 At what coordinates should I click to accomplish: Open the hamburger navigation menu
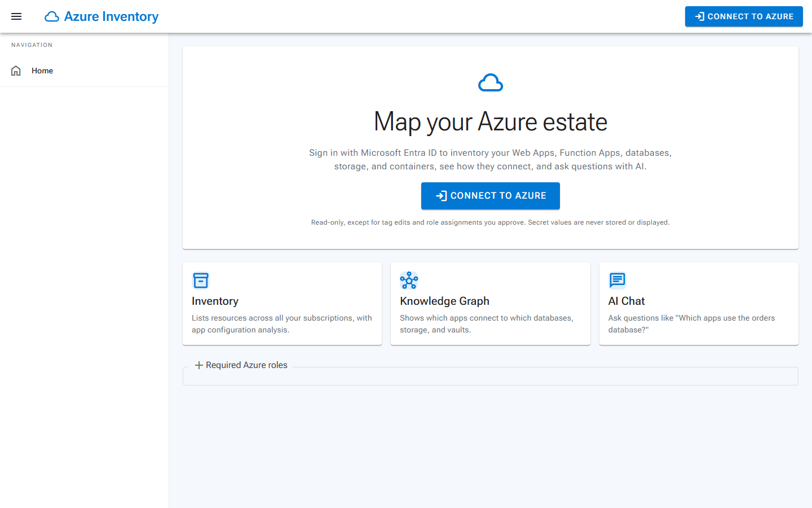tap(16, 16)
